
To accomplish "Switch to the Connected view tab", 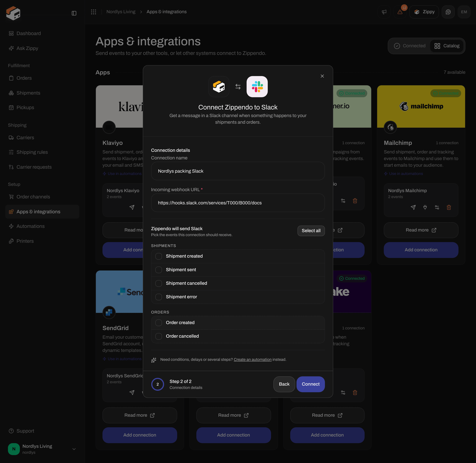I will pyautogui.click(x=410, y=46).
